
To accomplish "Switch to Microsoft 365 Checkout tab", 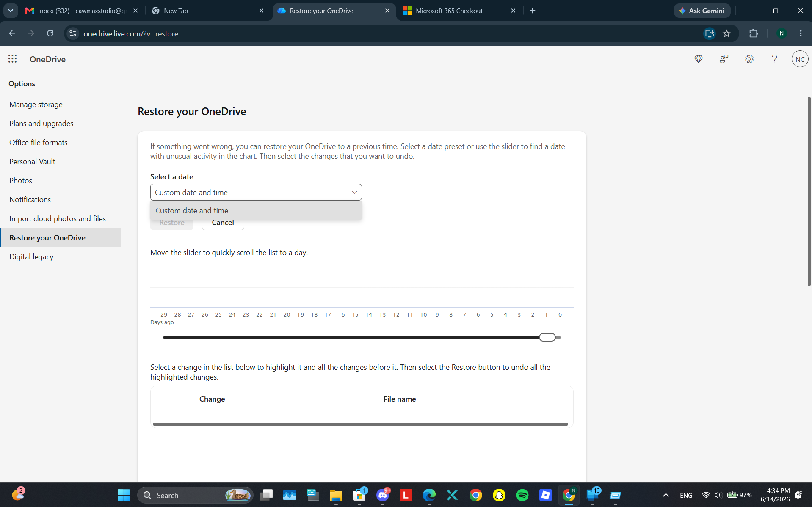I will [460, 11].
